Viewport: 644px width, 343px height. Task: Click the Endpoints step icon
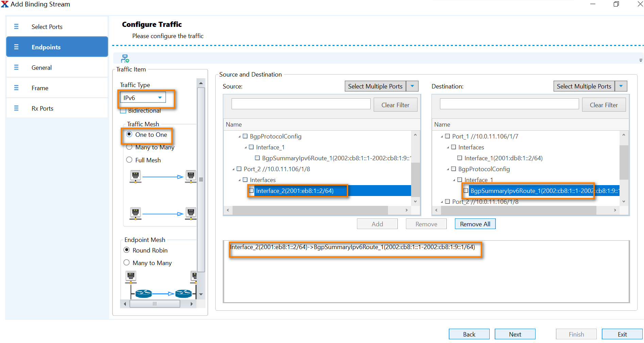click(x=16, y=47)
